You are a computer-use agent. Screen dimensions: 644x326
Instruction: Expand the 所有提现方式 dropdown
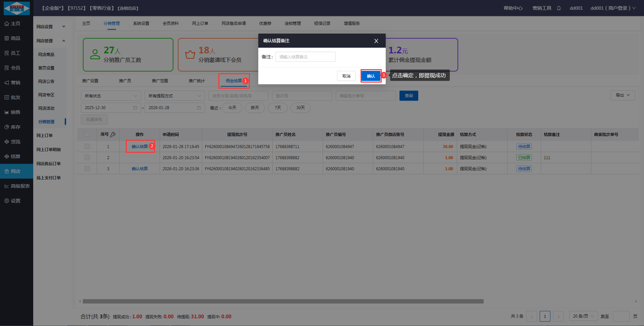[174, 96]
